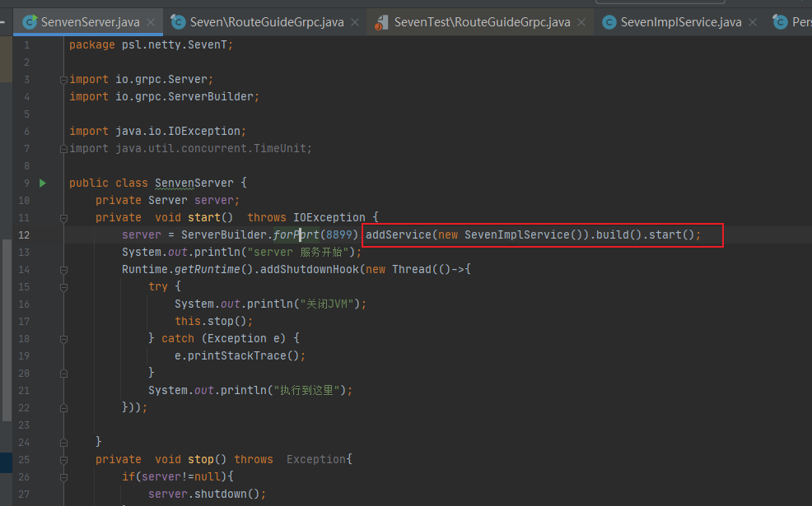
Task: Click line number 12 in the gutter
Action: click(x=24, y=234)
